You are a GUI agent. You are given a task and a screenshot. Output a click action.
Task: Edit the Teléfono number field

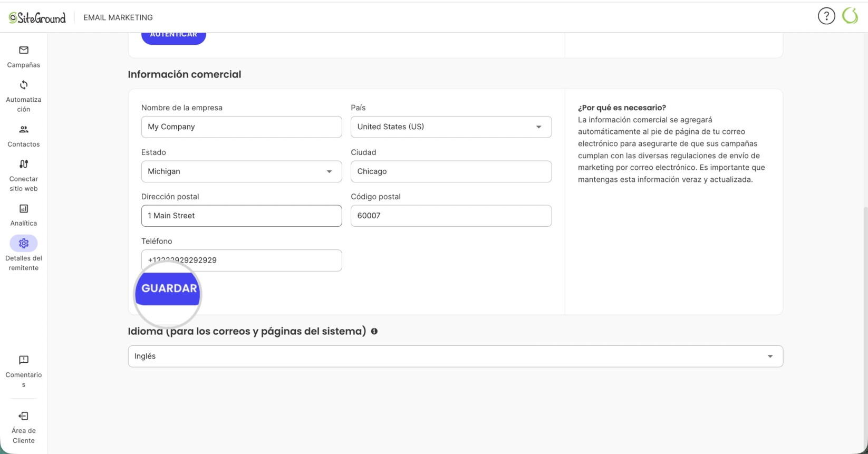242,260
